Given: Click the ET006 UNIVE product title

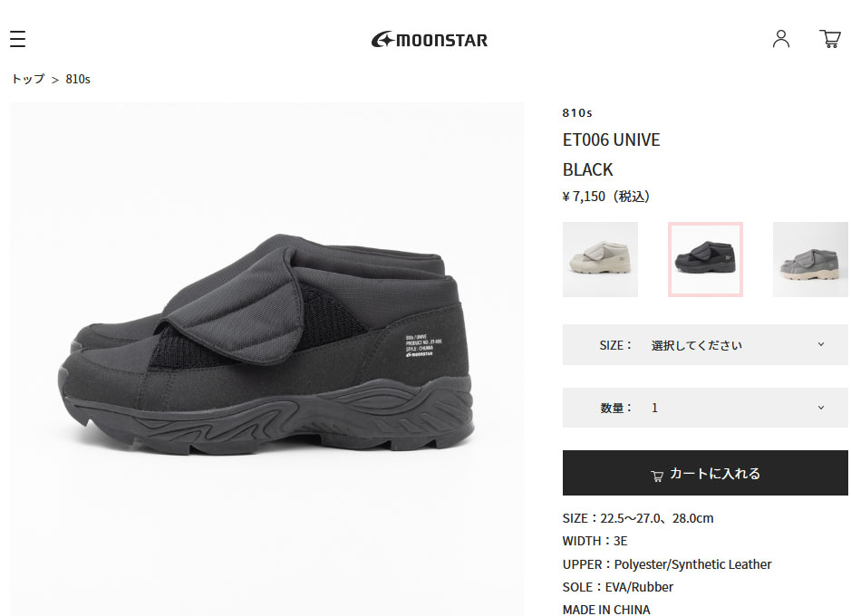Looking at the screenshot, I should click(611, 140).
